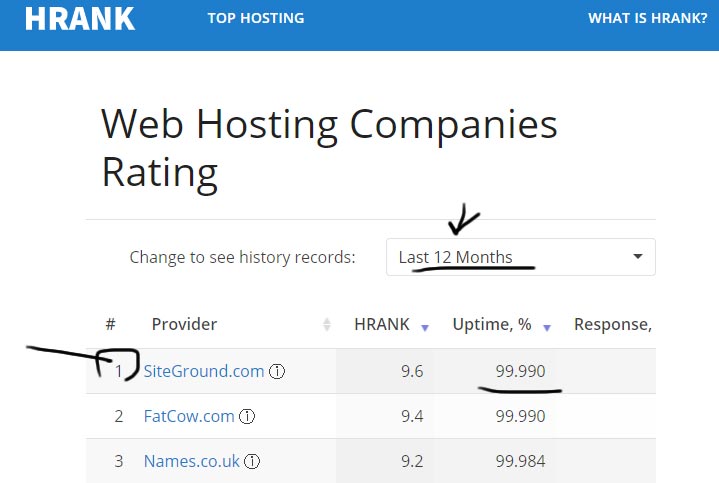Click Names.co.uk uptime value 99.984
The width and height of the screenshot is (719, 483).
pyautogui.click(x=520, y=461)
